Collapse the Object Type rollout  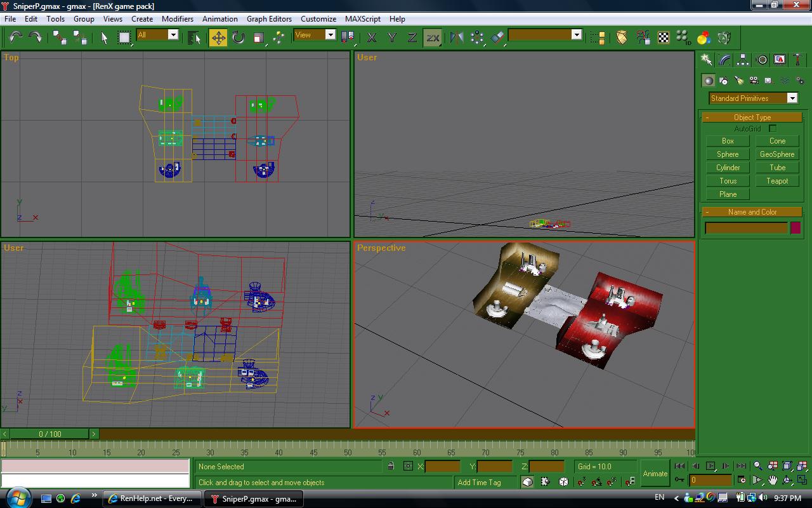(x=752, y=117)
